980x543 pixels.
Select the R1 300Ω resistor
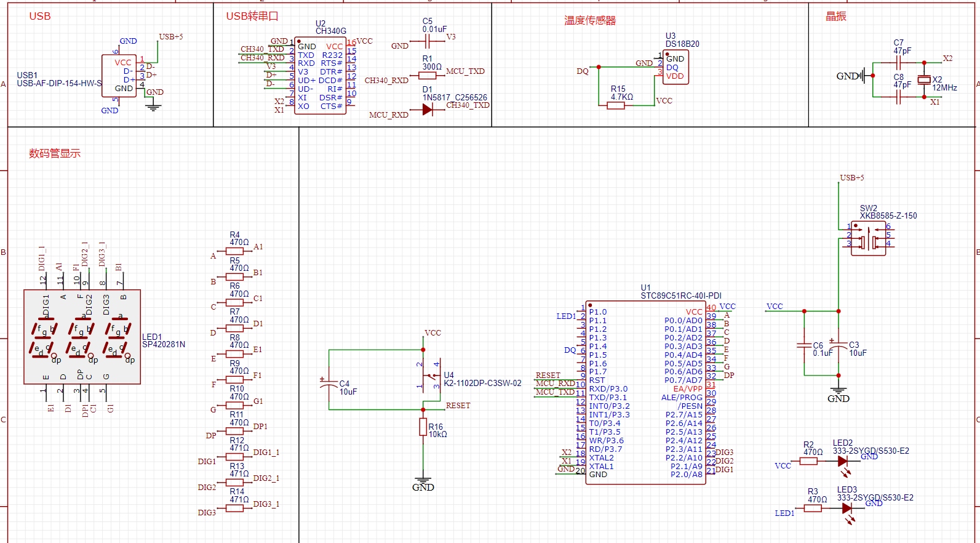click(427, 75)
